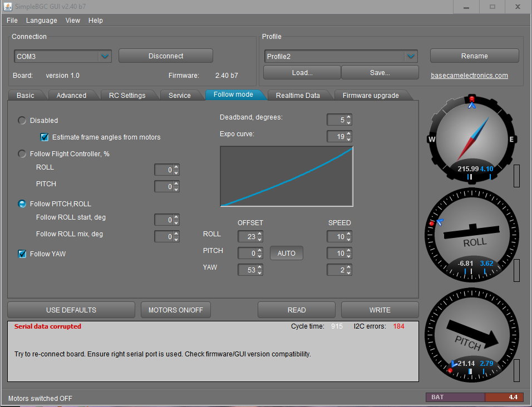Open the COM3 port dropdown
Viewport: 532px width, 407px height.
(105, 56)
